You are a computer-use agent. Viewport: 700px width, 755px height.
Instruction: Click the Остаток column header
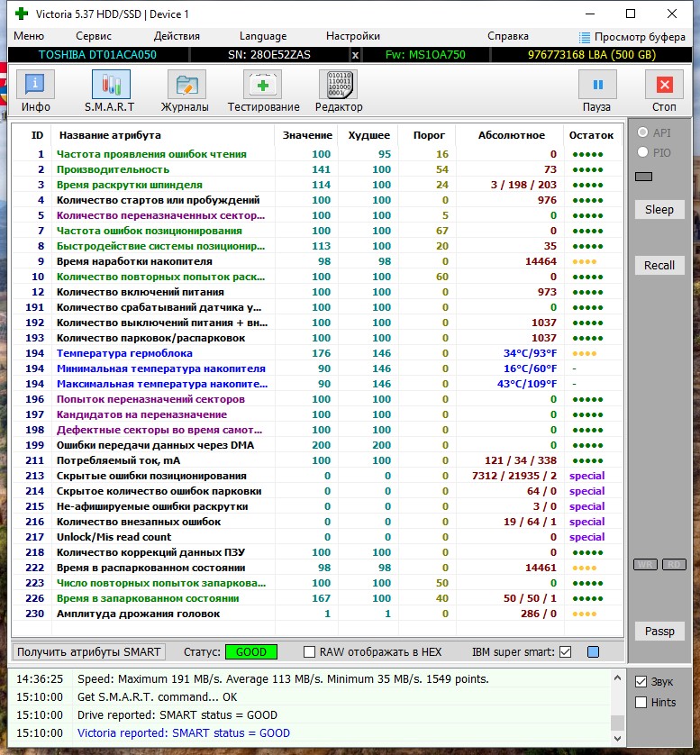(x=591, y=135)
